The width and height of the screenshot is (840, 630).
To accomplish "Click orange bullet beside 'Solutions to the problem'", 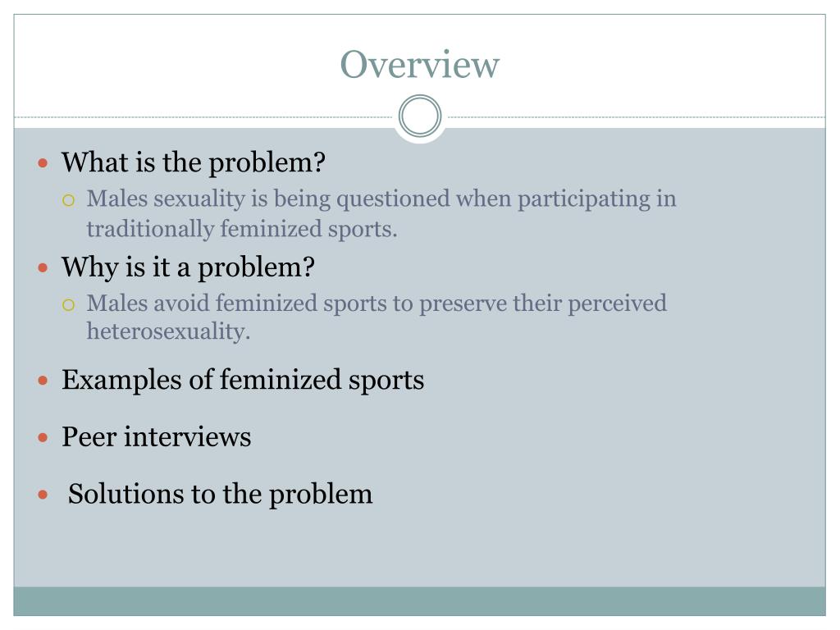I will point(43,495).
